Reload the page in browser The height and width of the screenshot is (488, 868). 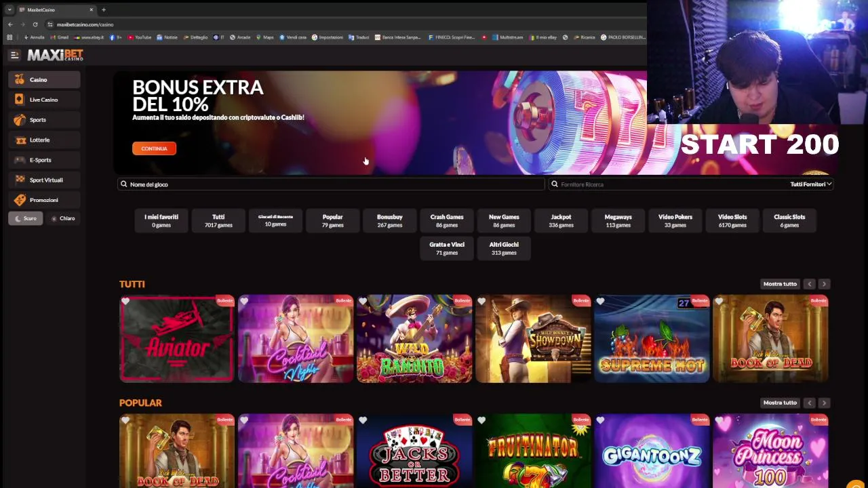[x=35, y=24]
